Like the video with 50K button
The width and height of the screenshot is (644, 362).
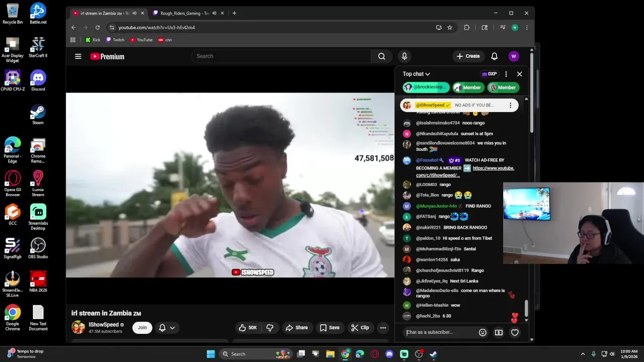pyautogui.click(x=248, y=328)
